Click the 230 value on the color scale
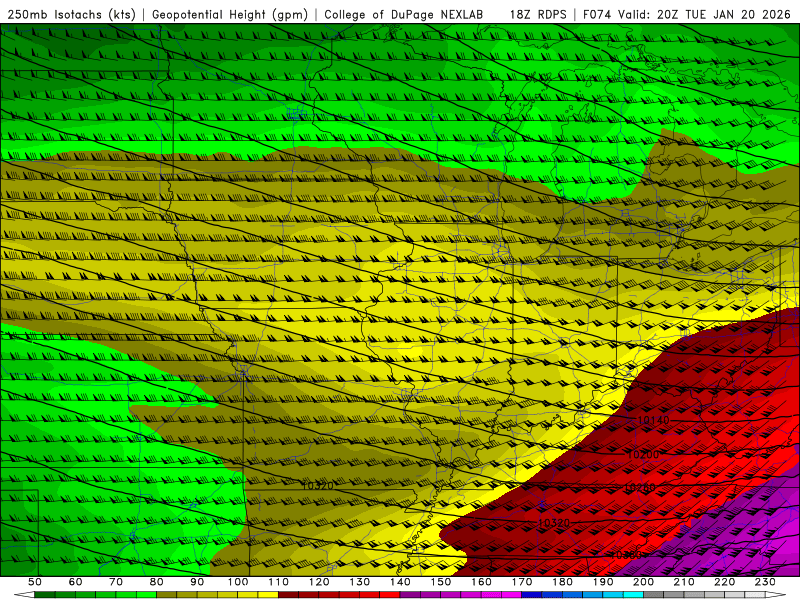This screenshot has width=800, height=600. click(x=766, y=582)
